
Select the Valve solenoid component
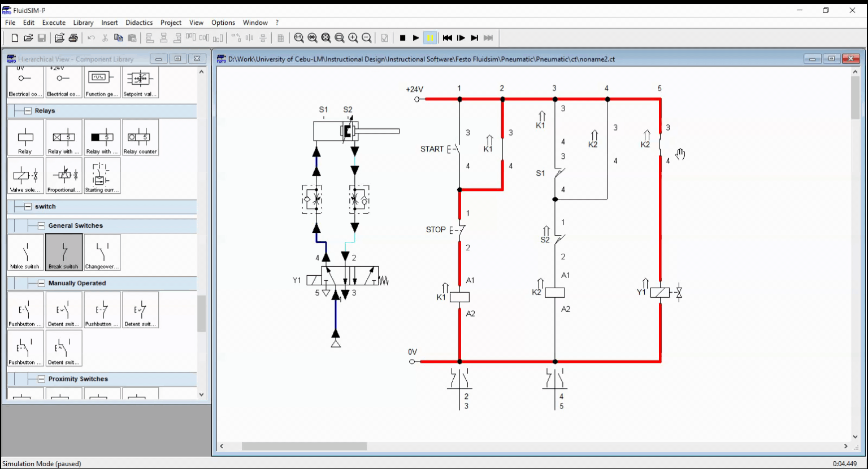click(25, 176)
